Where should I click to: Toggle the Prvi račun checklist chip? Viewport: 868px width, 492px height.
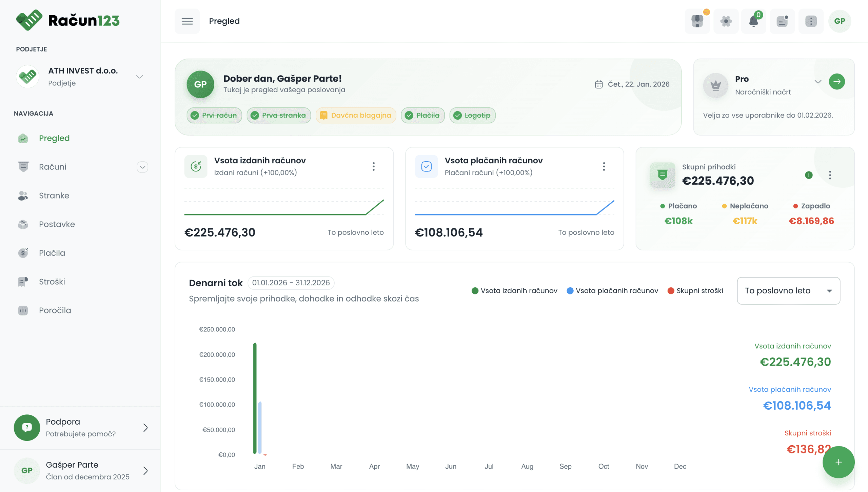[214, 115]
